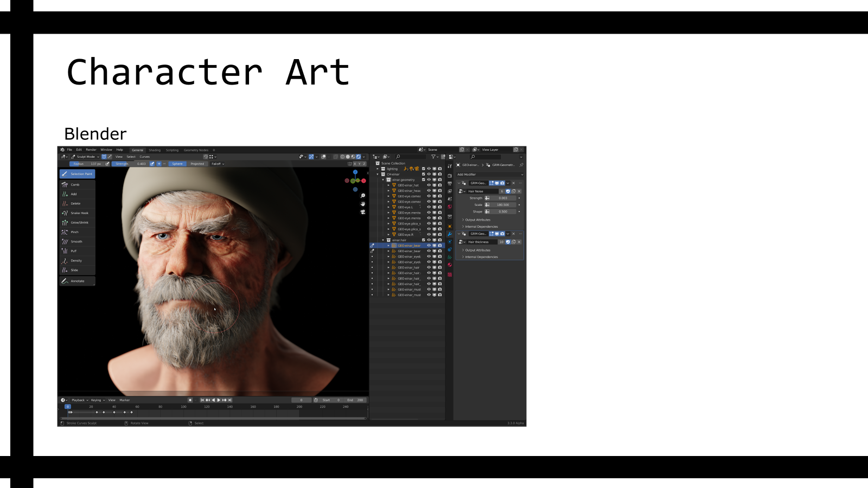Click the blue current frame marker 0
The width and height of the screenshot is (868, 488).
tap(68, 406)
